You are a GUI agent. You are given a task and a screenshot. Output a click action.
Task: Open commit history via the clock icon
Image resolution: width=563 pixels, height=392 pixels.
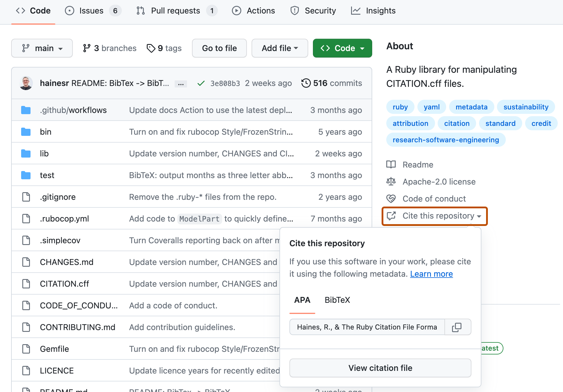pos(306,83)
